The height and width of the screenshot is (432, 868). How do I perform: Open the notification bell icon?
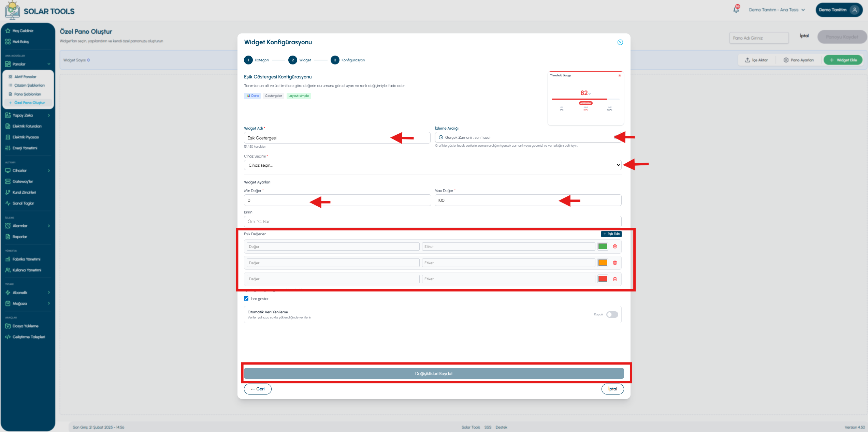click(x=736, y=10)
